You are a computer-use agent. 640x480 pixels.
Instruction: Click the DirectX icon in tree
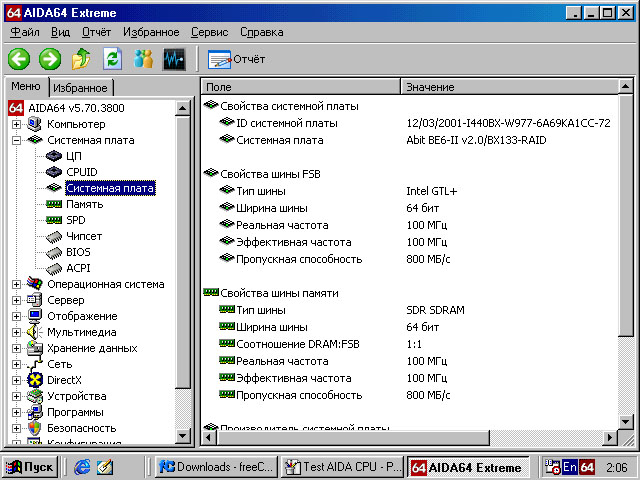pos(35,380)
